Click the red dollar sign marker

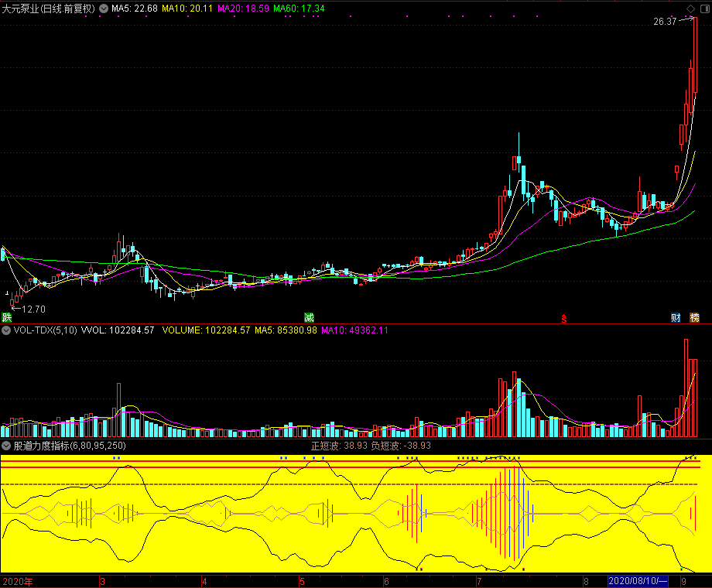click(x=564, y=319)
